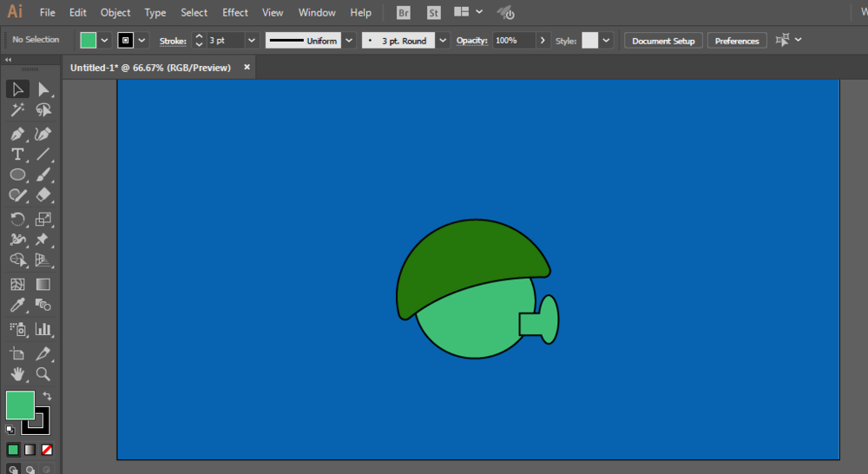Choose the Ellipse tool
This screenshot has height=474, width=868.
click(x=17, y=175)
